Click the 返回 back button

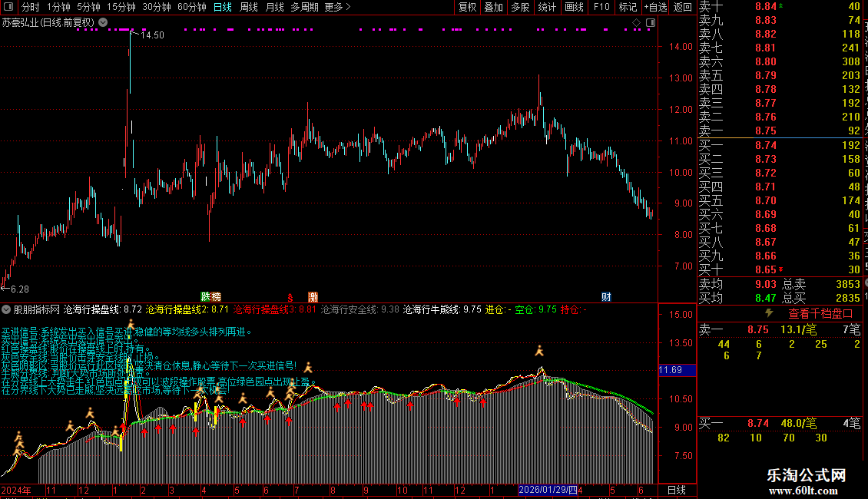click(x=682, y=7)
